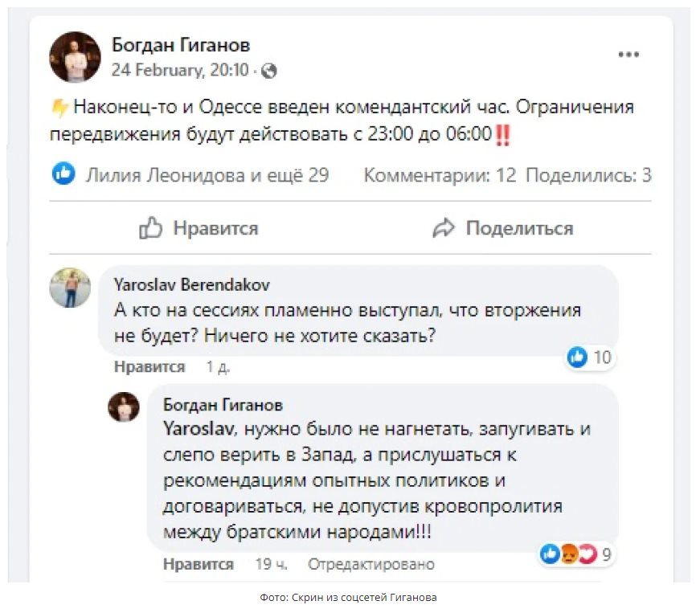
Task: Open the post timestamp 24 February, 20:10
Action: [x=180, y=71]
